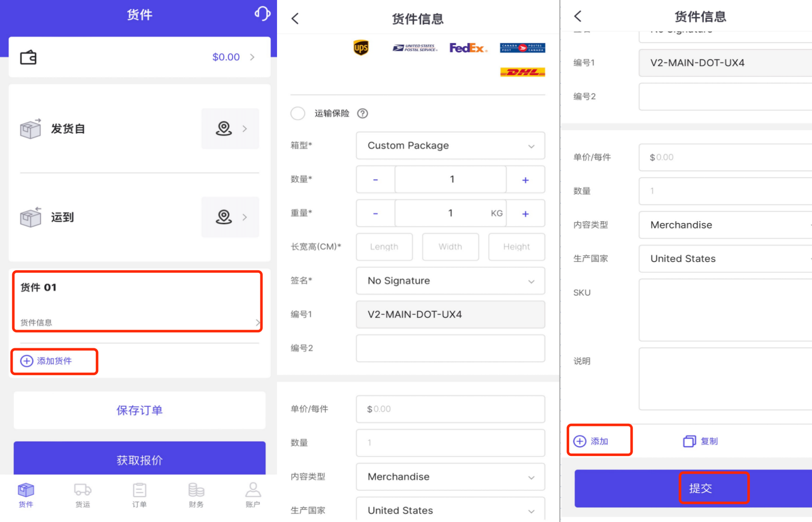Viewport: 812px width, 522px height.
Task: Open 生产国家 United States dropdown in right screen
Action: [725, 259]
